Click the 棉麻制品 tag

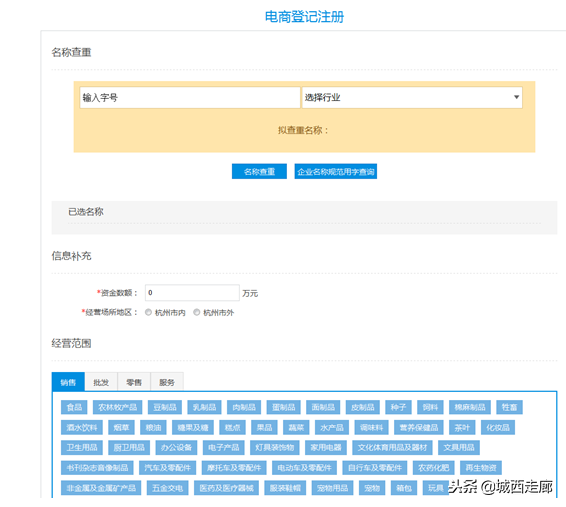click(x=470, y=407)
